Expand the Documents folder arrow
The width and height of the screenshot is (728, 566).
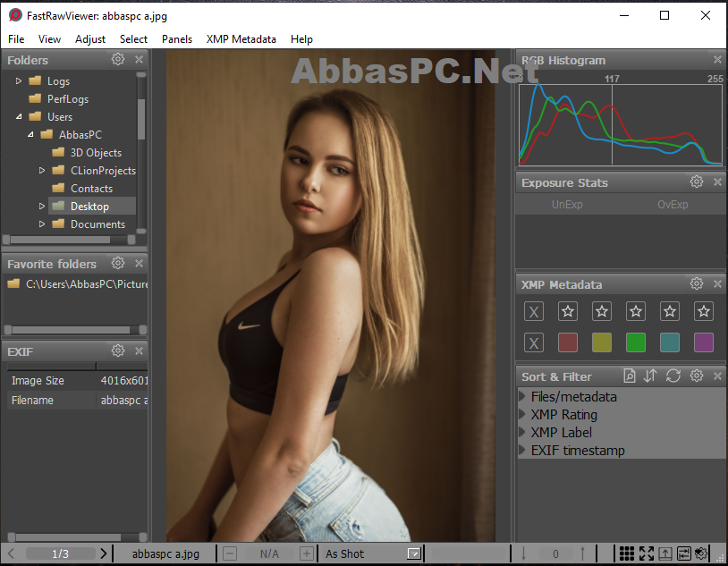tap(42, 224)
